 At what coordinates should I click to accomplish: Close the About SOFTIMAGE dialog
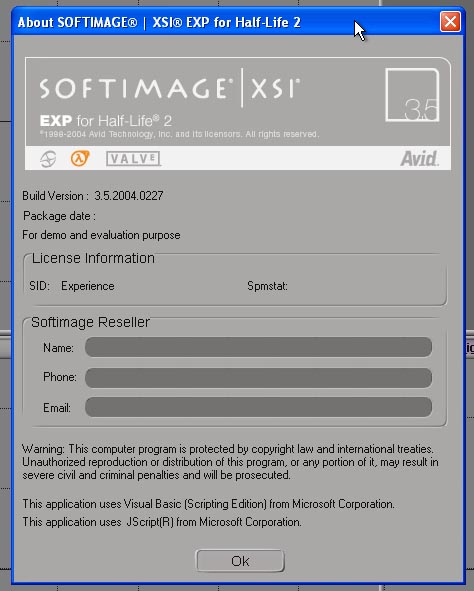point(450,22)
